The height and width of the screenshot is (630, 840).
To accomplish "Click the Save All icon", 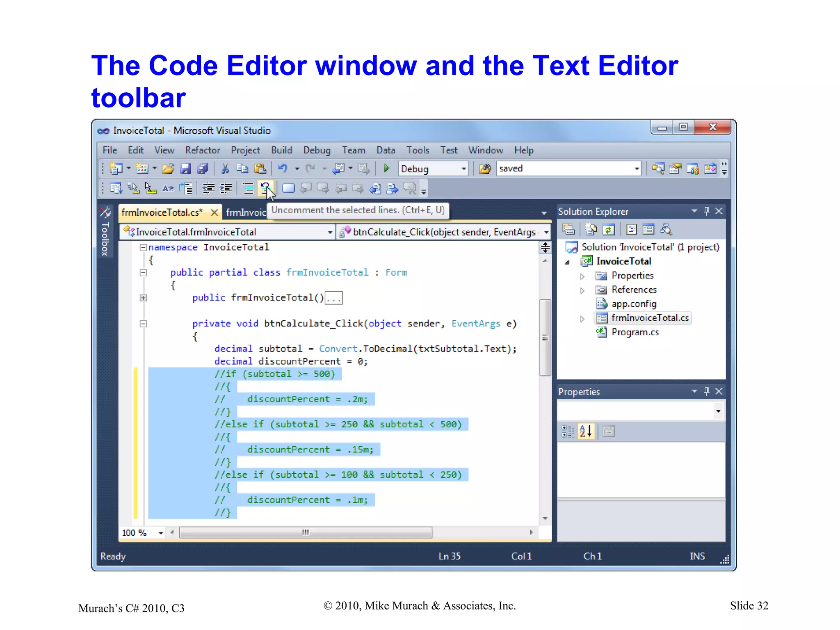I will 203,169.
